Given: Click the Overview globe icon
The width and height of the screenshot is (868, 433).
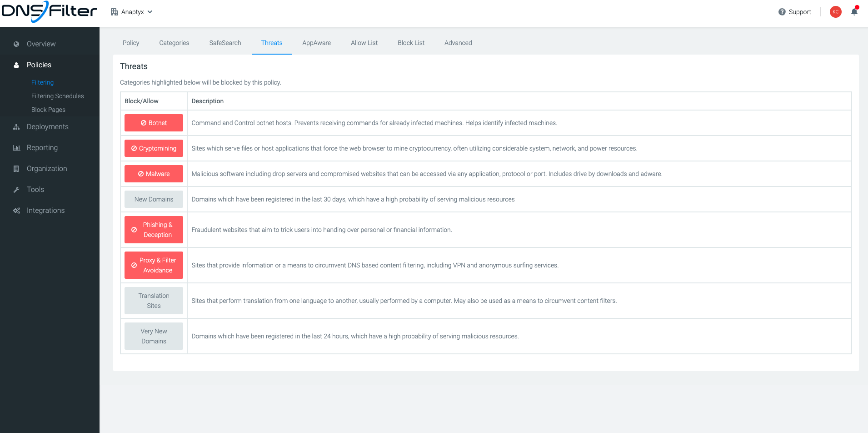Looking at the screenshot, I should [x=16, y=44].
